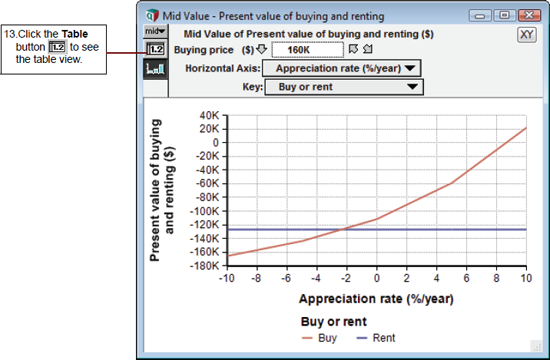Maximize the Mid Value window
This screenshot has height=360, width=550.
504,15
